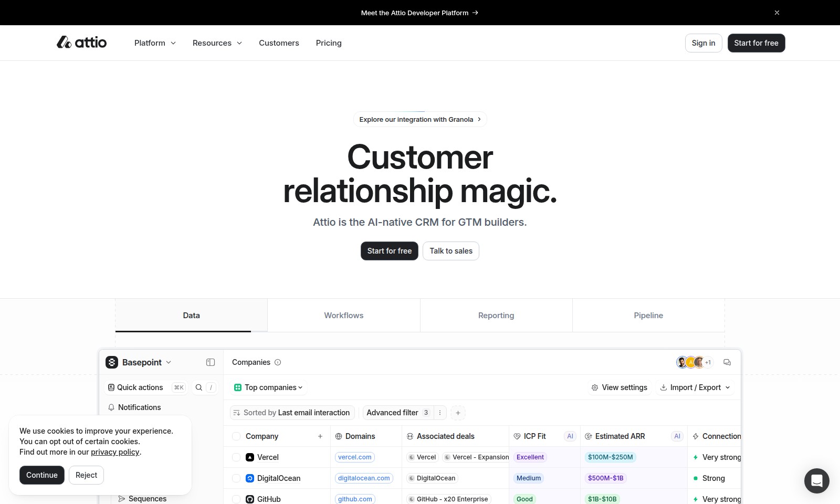Open the Advanced filter three-dot menu
840x504 pixels.
pyautogui.click(x=440, y=413)
